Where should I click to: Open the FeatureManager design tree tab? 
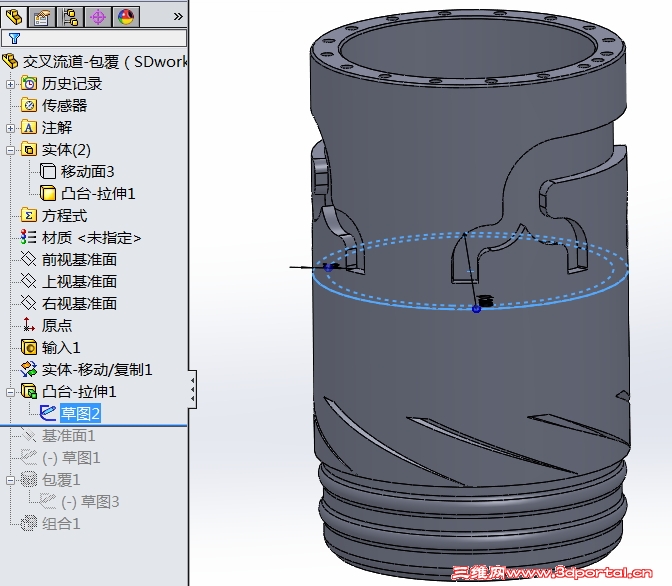pos(14,17)
